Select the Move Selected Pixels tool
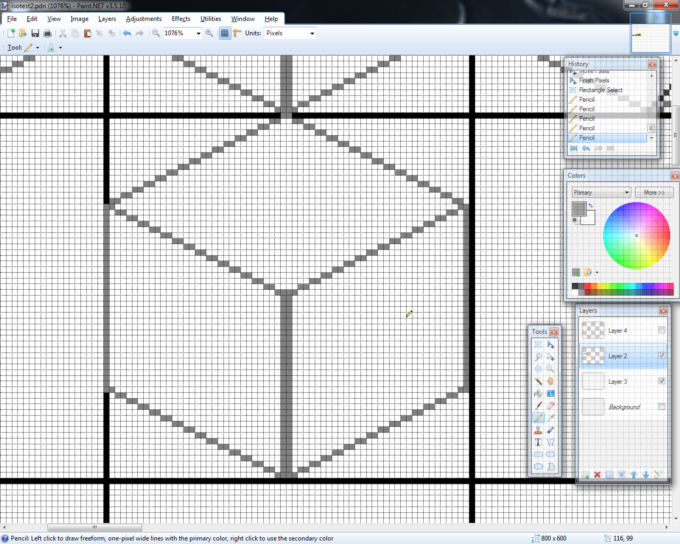 (x=550, y=344)
